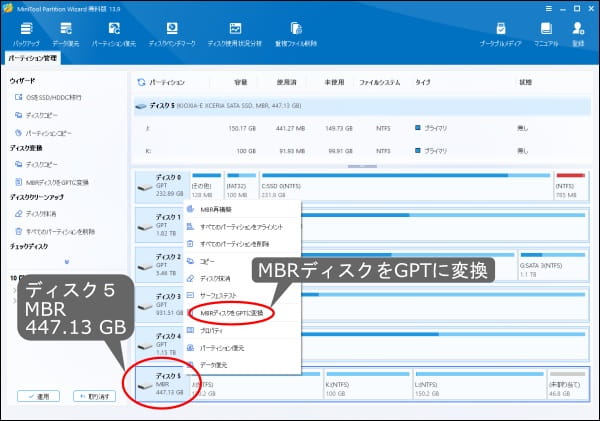The width and height of the screenshot is (600, 421).
Task: Select the パーティション管理 tab
Action: point(33,58)
